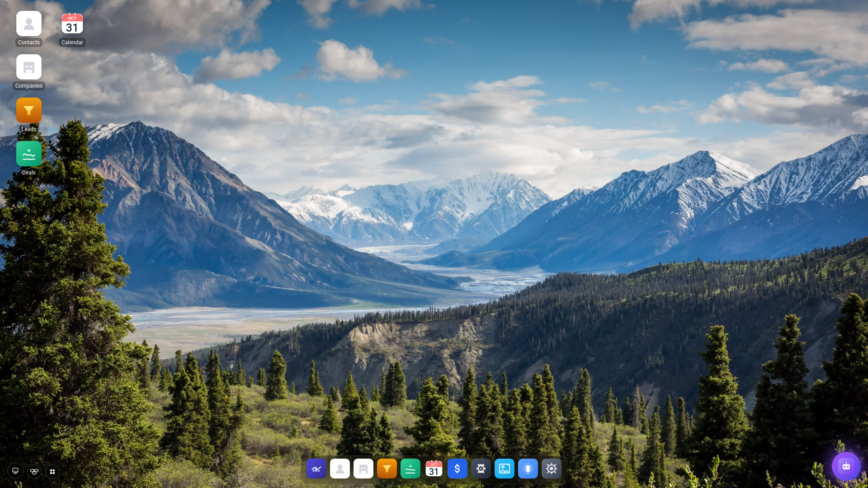Click the multi-window overview button
This screenshot has width=868, height=488.
[34, 471]
